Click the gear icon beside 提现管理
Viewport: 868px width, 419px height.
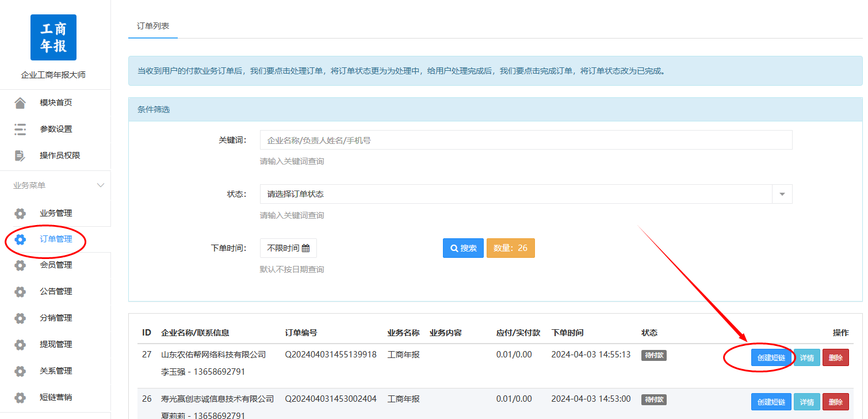(20, 345)
